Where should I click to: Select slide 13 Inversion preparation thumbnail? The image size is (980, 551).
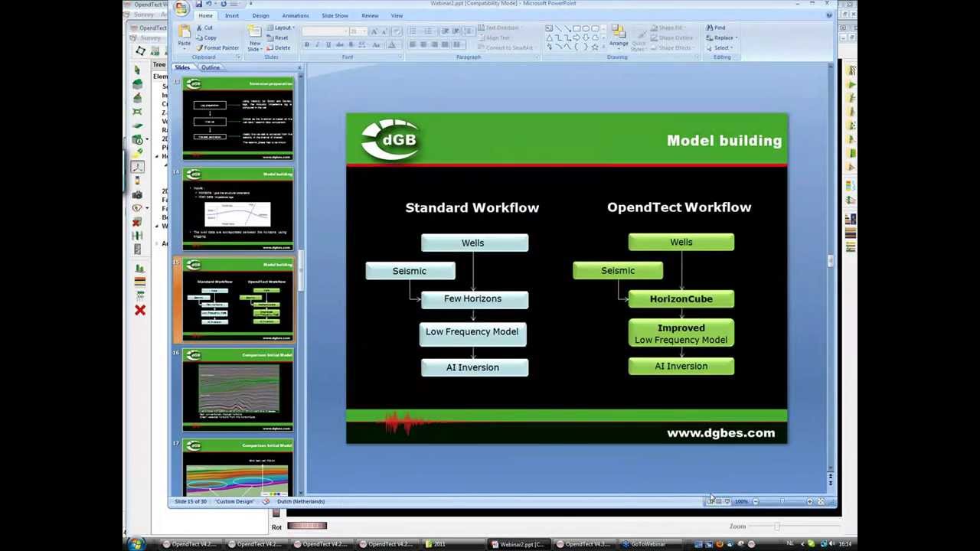pos(237,119)
